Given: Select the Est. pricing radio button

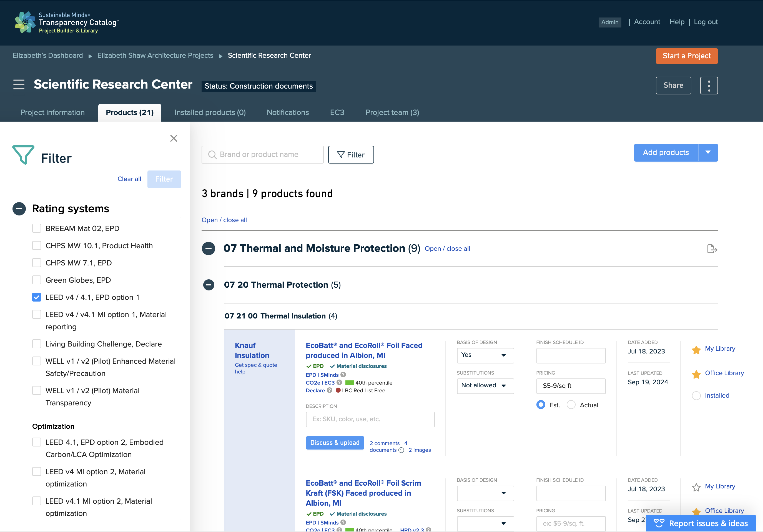Looking at the screenshot, I should coord(541,405).
